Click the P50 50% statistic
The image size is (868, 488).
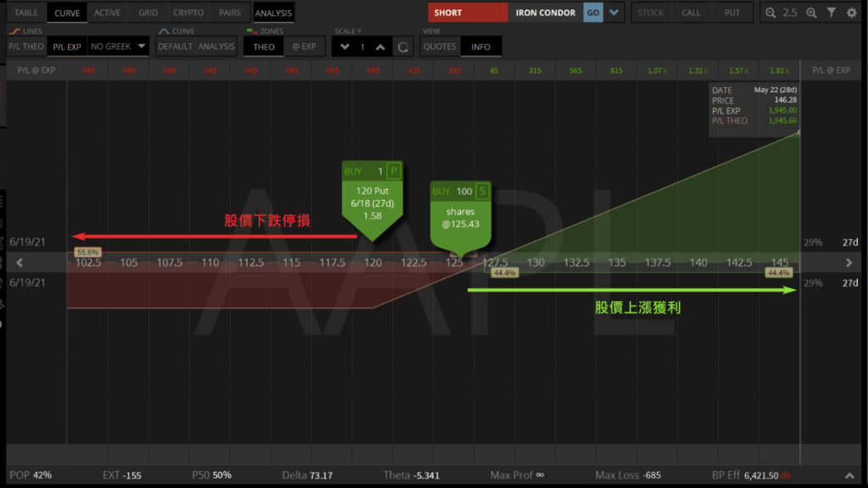click(x=211, y=475)
